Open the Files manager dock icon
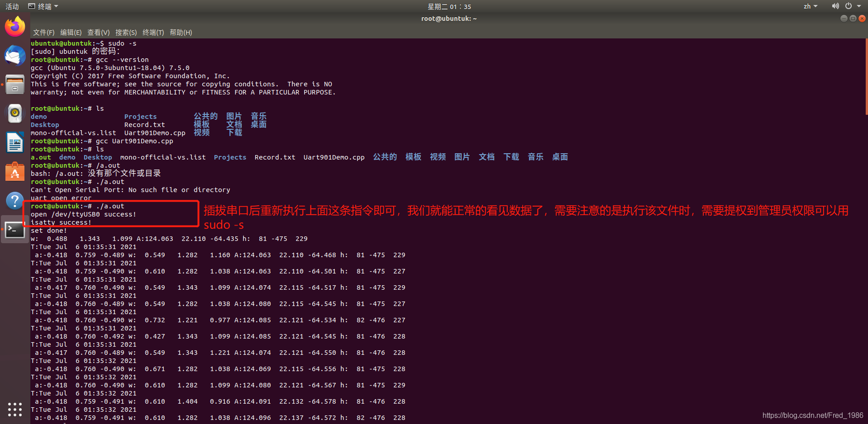Screen dimensions: 868x424 [15, 85]
